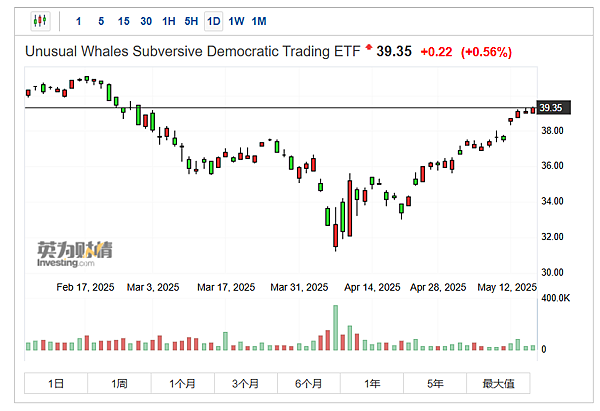Click the red up-arrow price indicator

click(x=368, y=47)
